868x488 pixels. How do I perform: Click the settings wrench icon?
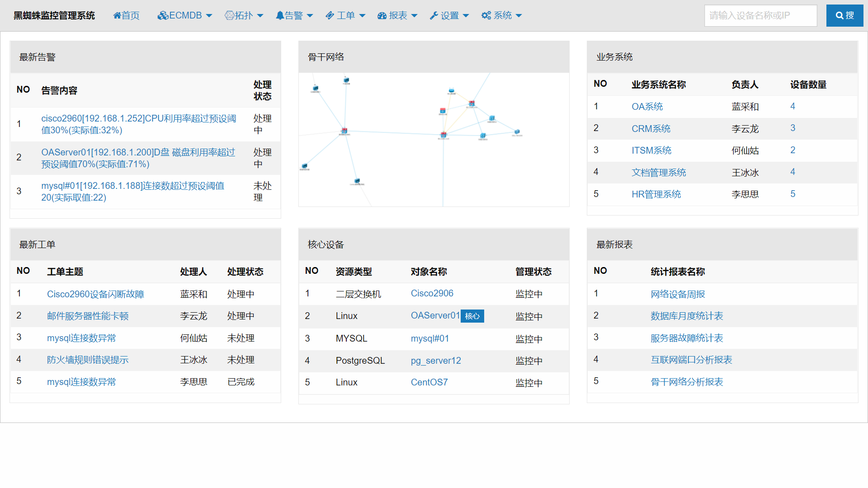coord(434,15)
